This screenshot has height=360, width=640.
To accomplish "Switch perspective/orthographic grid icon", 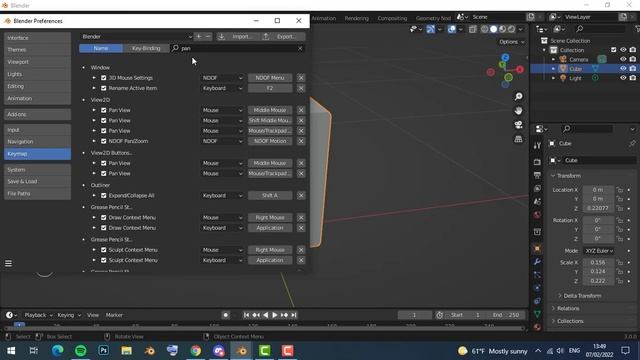I will click(x=518, y=139).
